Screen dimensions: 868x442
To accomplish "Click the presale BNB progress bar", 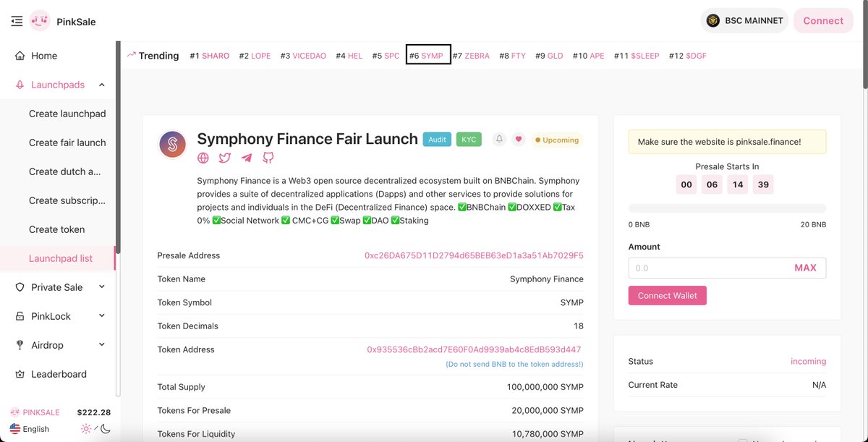I will pos(727,208).
